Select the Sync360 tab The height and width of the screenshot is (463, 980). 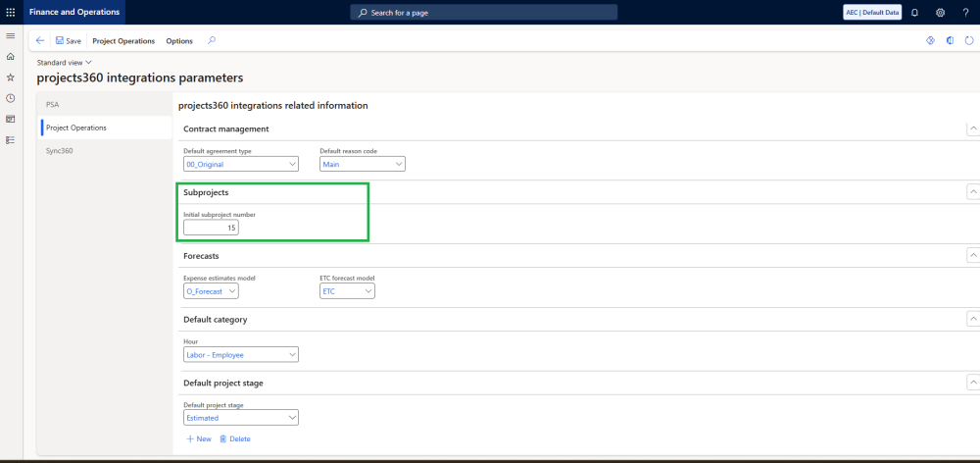point(105,151)
